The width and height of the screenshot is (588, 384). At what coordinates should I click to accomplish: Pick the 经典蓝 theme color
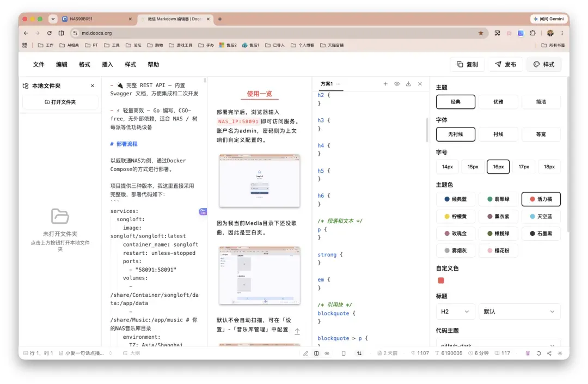[x=456, y=199]
